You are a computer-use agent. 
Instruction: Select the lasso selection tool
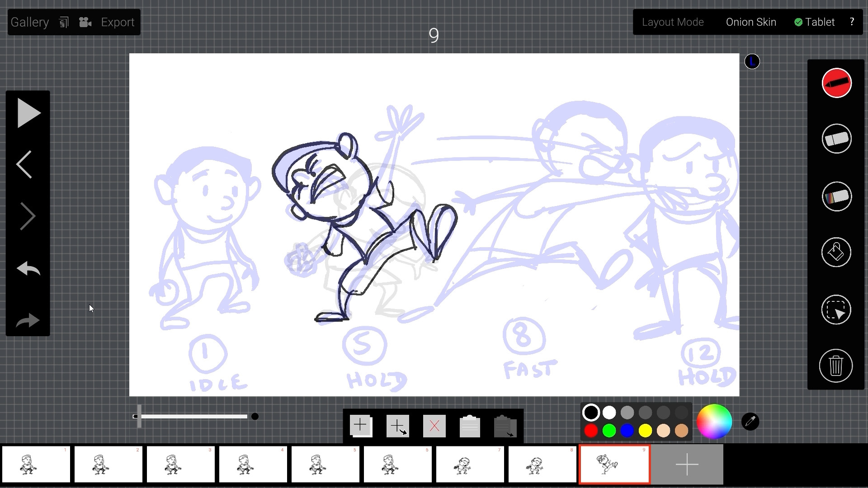click(x=836, y=310)
